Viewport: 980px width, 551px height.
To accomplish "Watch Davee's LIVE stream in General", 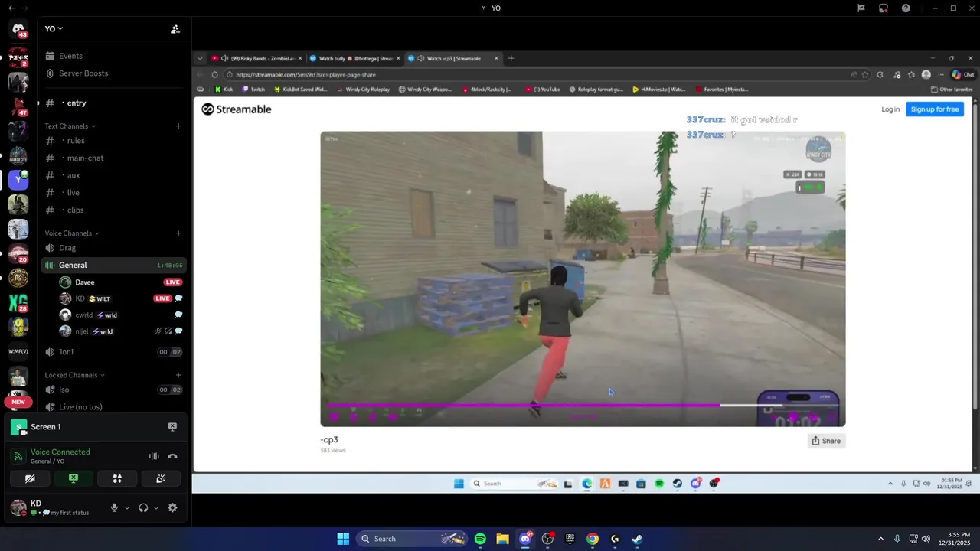I will click(x=172, y=282).
